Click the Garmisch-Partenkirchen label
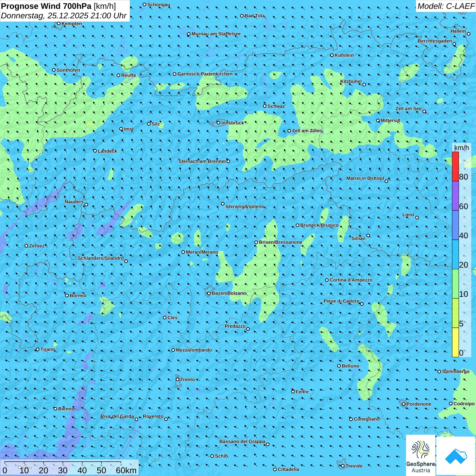476x476 pixels. pyautogui.click(x=205, y=74)
